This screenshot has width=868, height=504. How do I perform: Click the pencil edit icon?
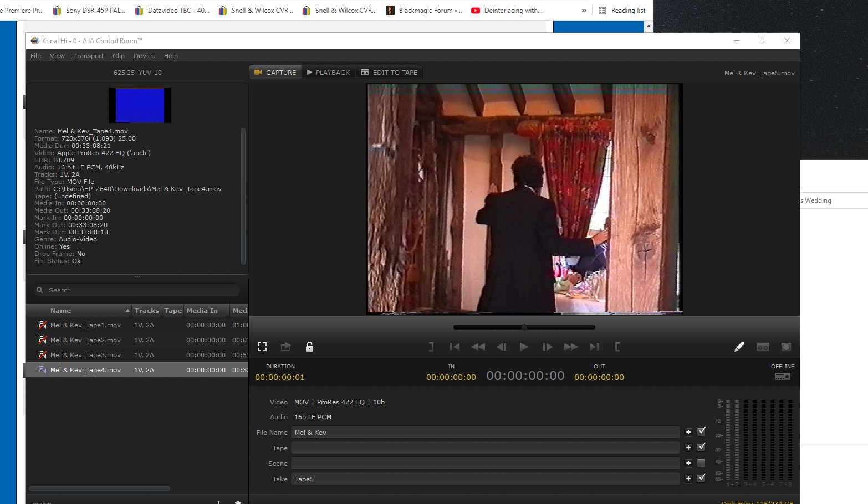(x=739, y=347)
